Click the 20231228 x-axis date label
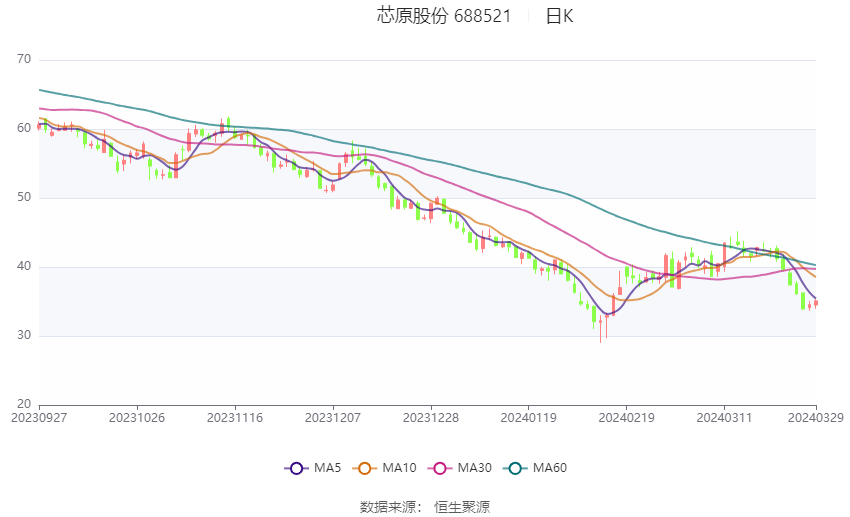The height and width of the screenshot is (517, 850). click(x=431, y=418)
